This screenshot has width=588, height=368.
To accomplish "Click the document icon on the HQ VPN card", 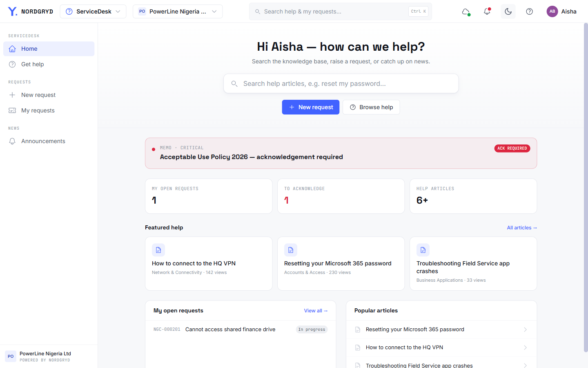I will tap(158, 250).
